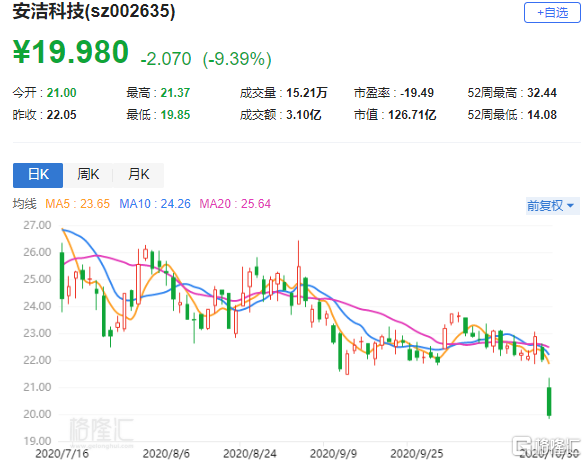Click the 2020/9/9 date axis label
The image size is (587, 463).
pos(333,453)
